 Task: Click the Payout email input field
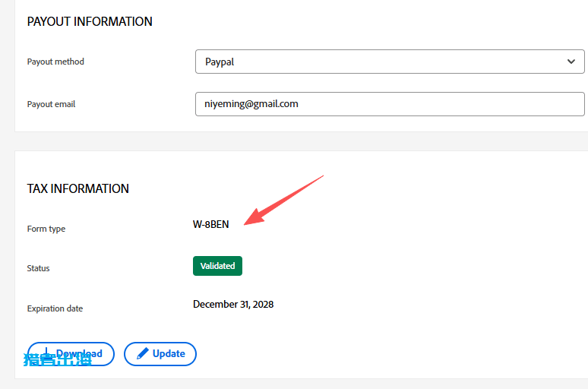tap(389, 104)
